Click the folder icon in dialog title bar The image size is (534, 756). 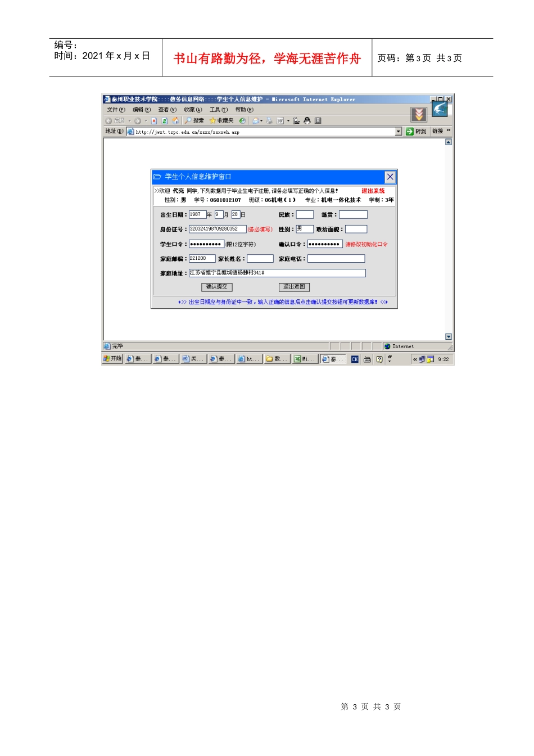click(x=157, y=177)
